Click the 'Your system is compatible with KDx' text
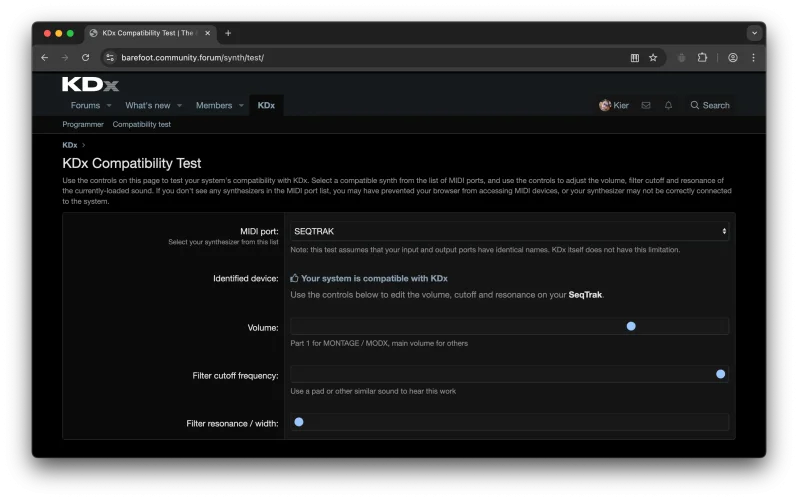Screen dimensions: 798x500 [x=374, y=279]
